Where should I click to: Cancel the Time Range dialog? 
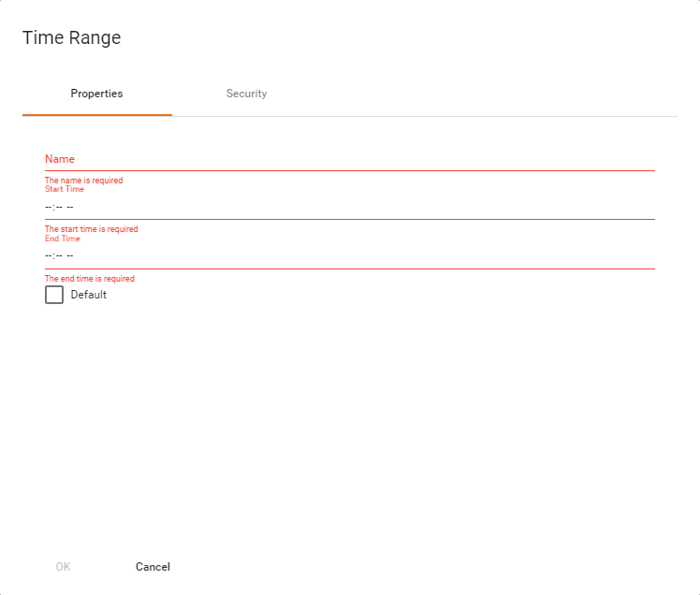click(x=153, y=567)
